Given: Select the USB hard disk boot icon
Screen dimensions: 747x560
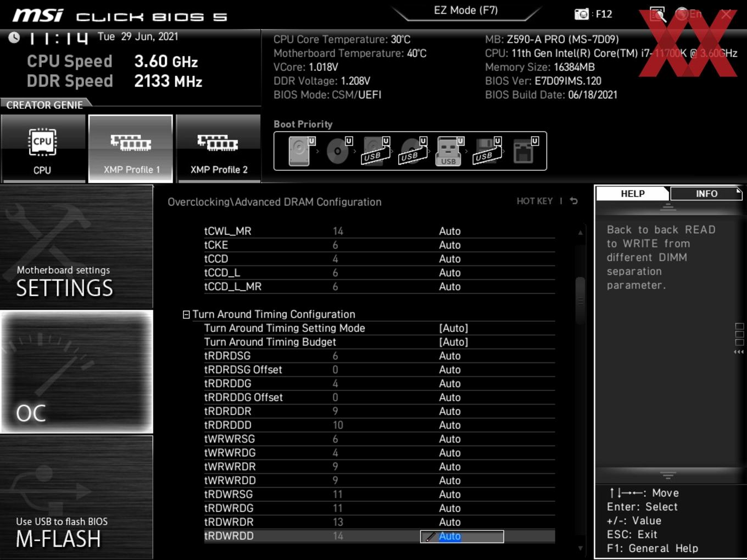Looking at the screenshot, I should coord(376,151).
